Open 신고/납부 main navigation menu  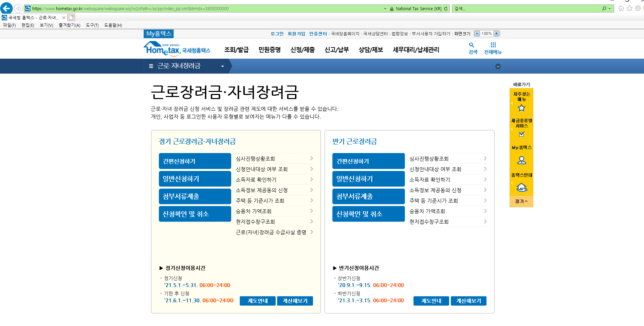[337, 50]
